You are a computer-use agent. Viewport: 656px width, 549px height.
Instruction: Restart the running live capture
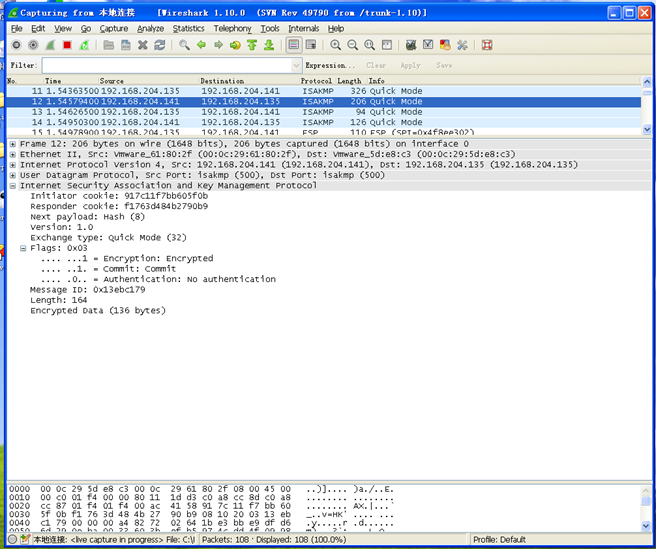(84, 45)
